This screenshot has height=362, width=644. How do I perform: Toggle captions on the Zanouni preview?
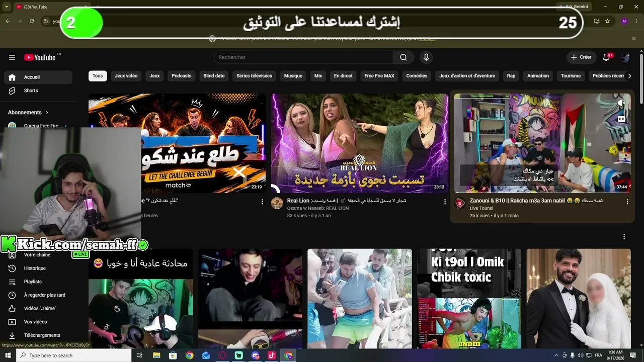[x=621, y=119]
